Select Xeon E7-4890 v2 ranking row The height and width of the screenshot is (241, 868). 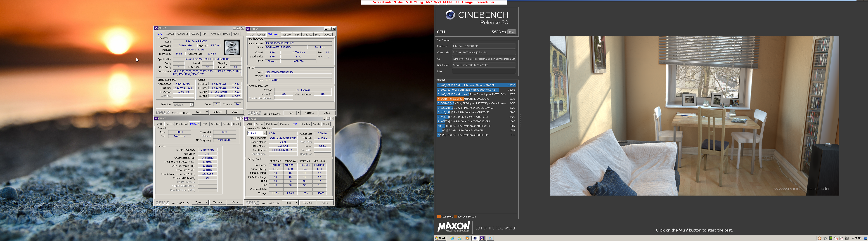click(x=476, y=90)
